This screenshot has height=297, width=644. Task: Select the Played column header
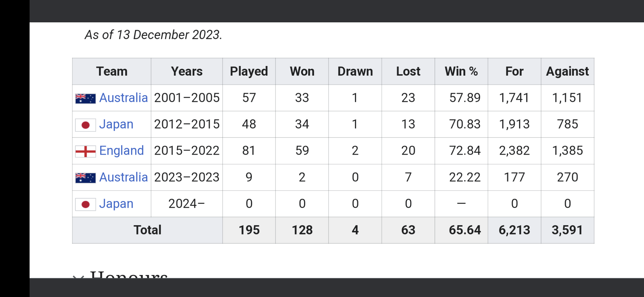click(249, 71)
